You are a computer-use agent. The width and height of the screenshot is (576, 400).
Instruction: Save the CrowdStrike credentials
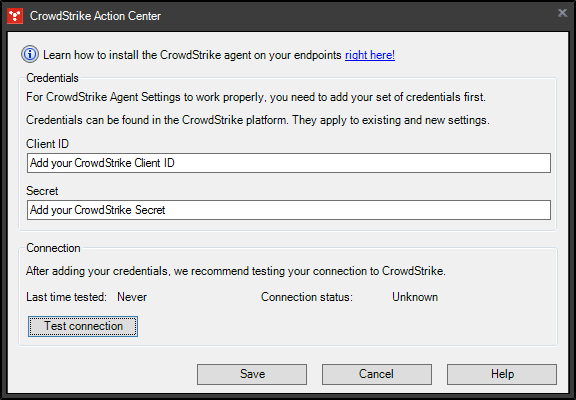252,374
